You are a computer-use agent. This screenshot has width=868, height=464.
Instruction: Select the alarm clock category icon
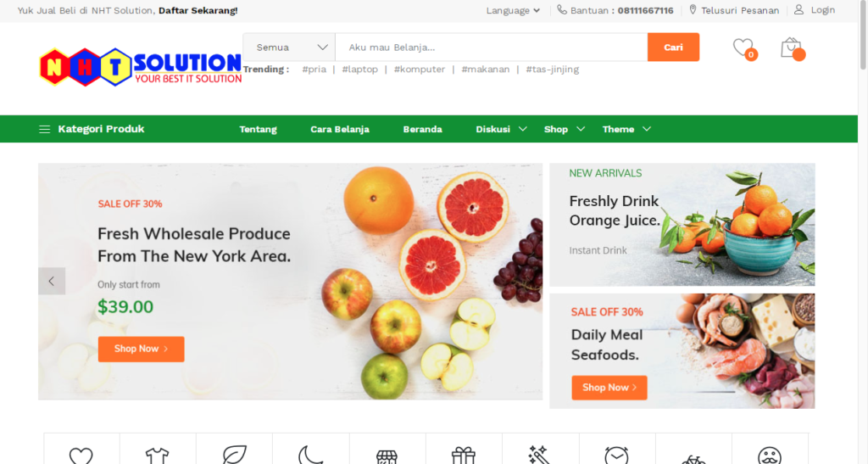pyautogui.click(x=616, y=456)
